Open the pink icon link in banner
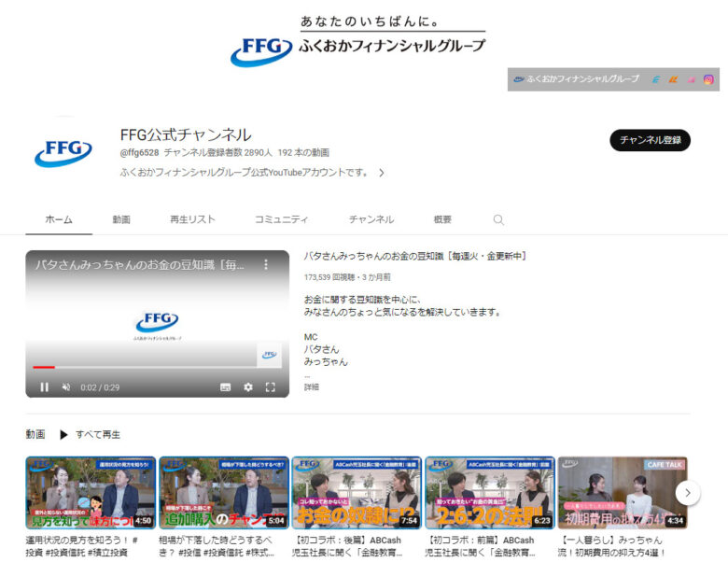The width and height of the screenshot is (728, 562). tap(691, 79)
